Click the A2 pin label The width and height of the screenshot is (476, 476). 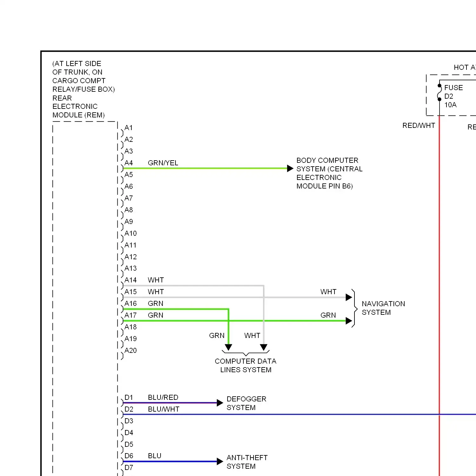coord(129,140)
